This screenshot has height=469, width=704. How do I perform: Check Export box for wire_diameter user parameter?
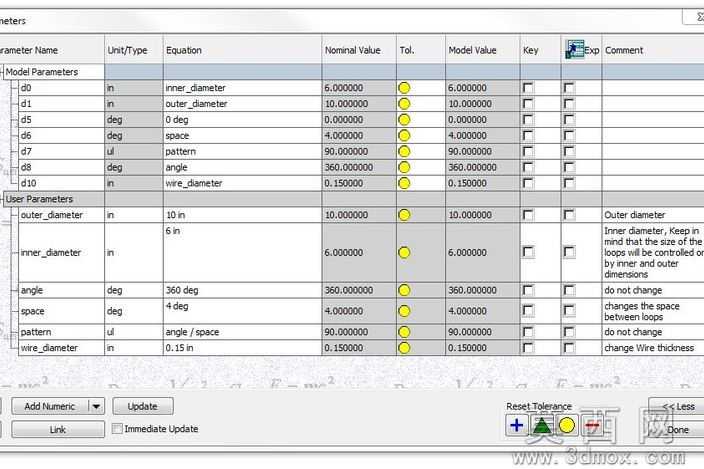[x=569, y=348]
